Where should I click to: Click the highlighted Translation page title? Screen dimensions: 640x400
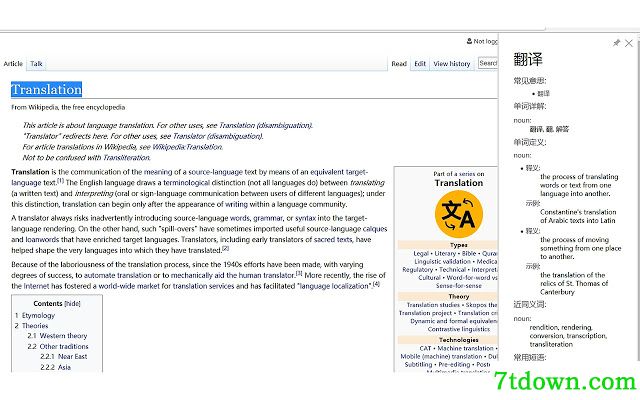(47, 89)
